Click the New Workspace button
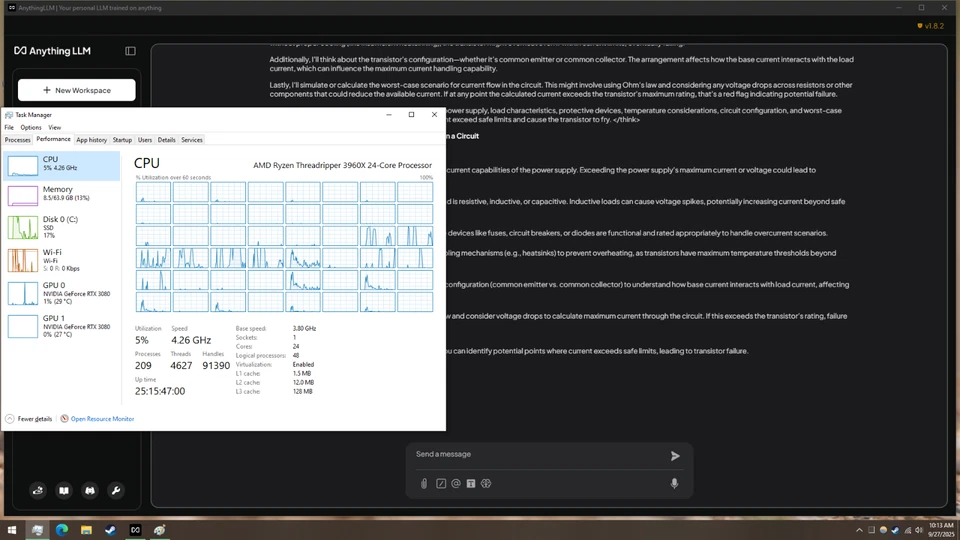 [77, 90]
